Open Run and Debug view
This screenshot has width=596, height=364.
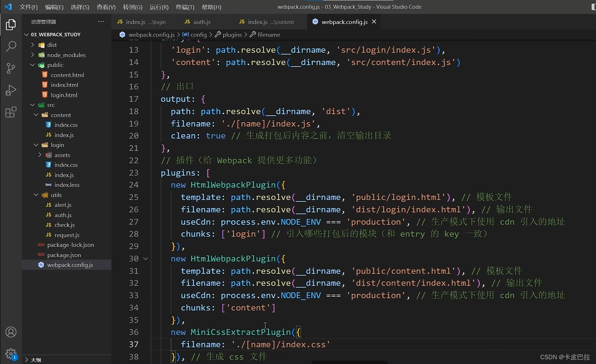point(11,90)
